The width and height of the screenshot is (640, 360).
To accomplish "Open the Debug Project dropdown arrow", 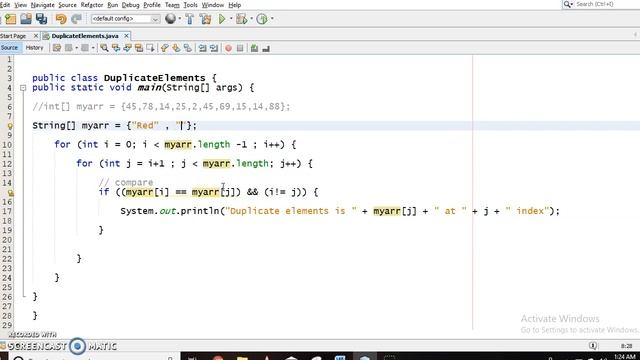I will pyautogui.click(x=251, y=19).
